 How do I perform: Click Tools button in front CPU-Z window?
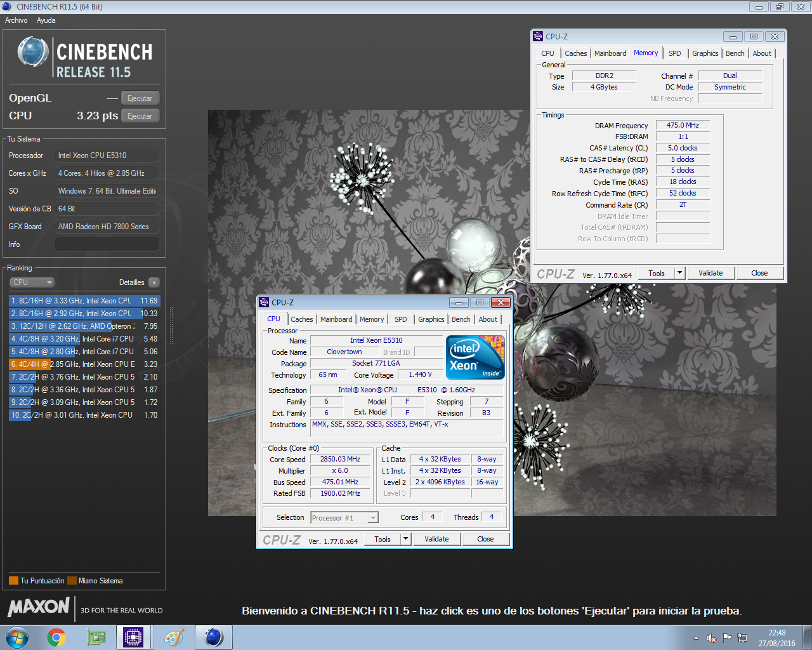tap(383, 539)
